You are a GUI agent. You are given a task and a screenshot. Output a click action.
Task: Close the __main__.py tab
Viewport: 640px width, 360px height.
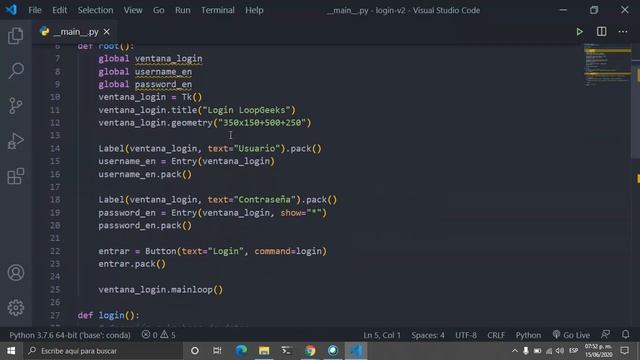(107, 31)
